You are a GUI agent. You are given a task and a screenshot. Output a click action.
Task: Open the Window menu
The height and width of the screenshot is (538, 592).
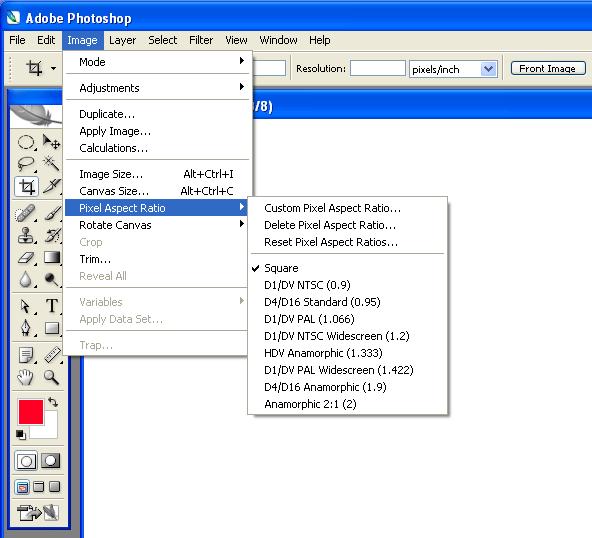[x=278, y=40]
